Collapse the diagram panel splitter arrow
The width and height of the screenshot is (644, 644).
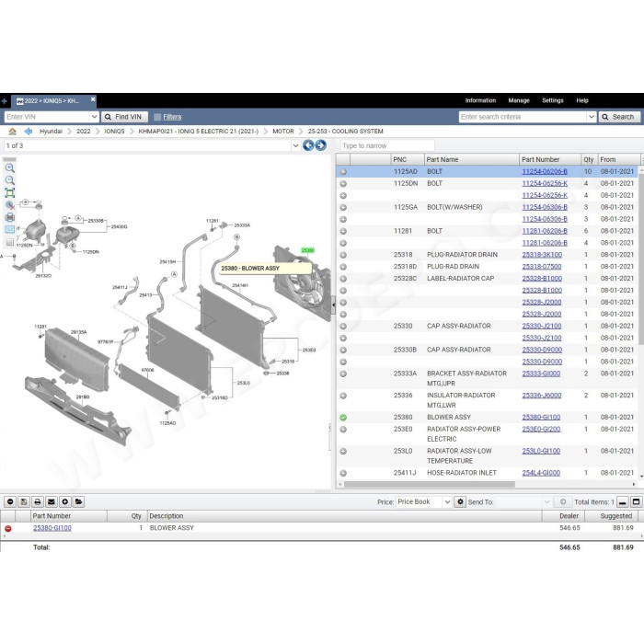pos(333,305)
